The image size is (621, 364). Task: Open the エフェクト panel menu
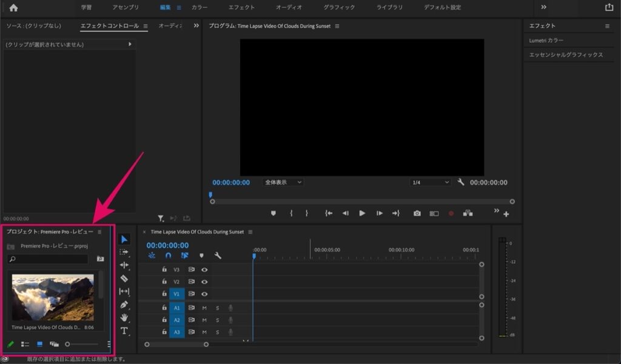tap(607, 26)
